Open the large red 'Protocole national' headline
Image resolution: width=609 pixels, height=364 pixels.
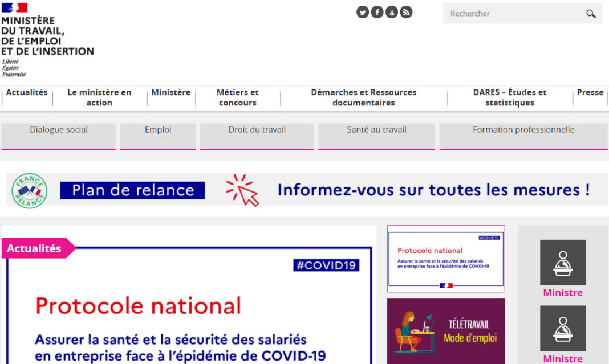click(x=138, y=306)
